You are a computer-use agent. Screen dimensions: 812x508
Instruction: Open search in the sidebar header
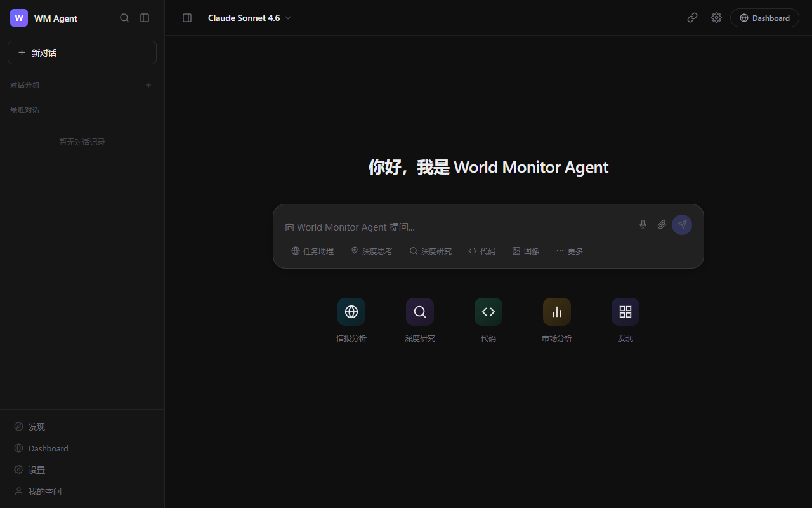124,18
